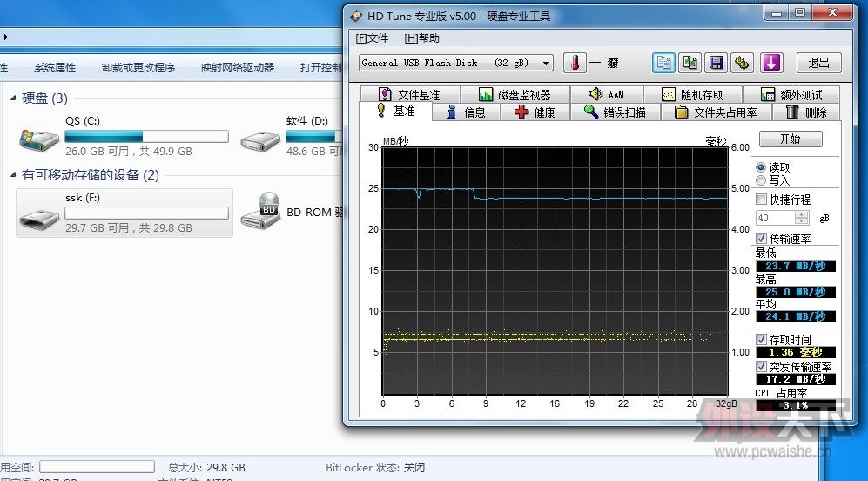Minimize the HD Tune window

click(777, 12)
